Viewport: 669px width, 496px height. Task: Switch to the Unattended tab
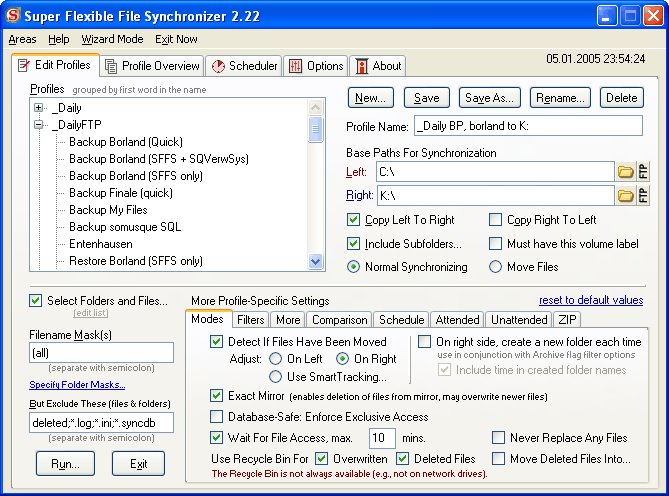(519, 320)
